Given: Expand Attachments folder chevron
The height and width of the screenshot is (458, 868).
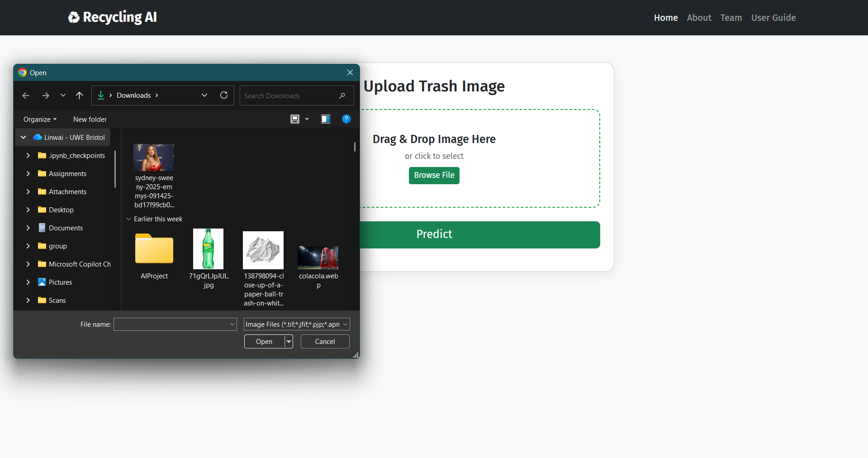Looking at the screenshot, I should pyautogui.click(x=28, y=192).
